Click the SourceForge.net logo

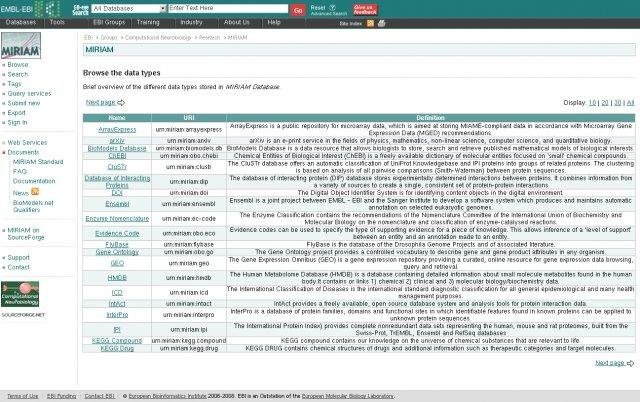23,315
